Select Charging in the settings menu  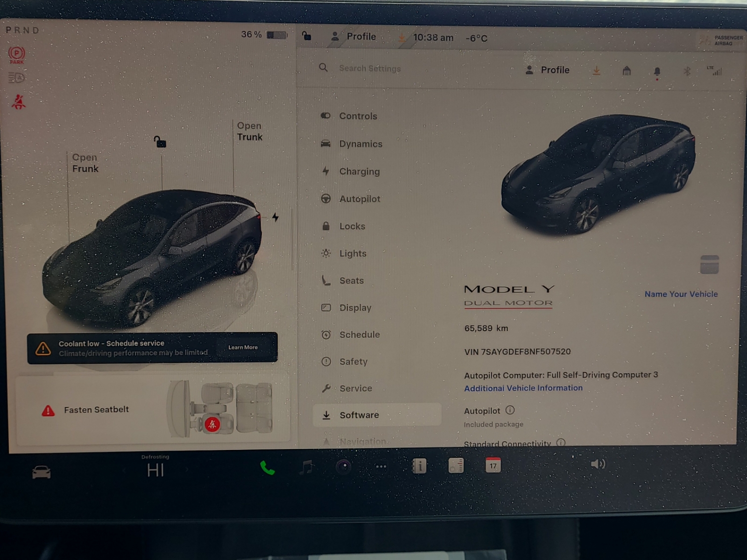359,171
